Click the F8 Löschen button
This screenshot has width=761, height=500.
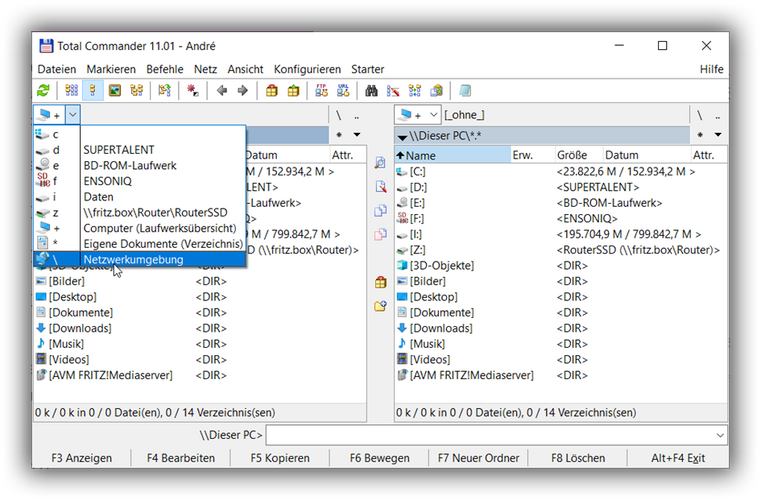point(578,458)
